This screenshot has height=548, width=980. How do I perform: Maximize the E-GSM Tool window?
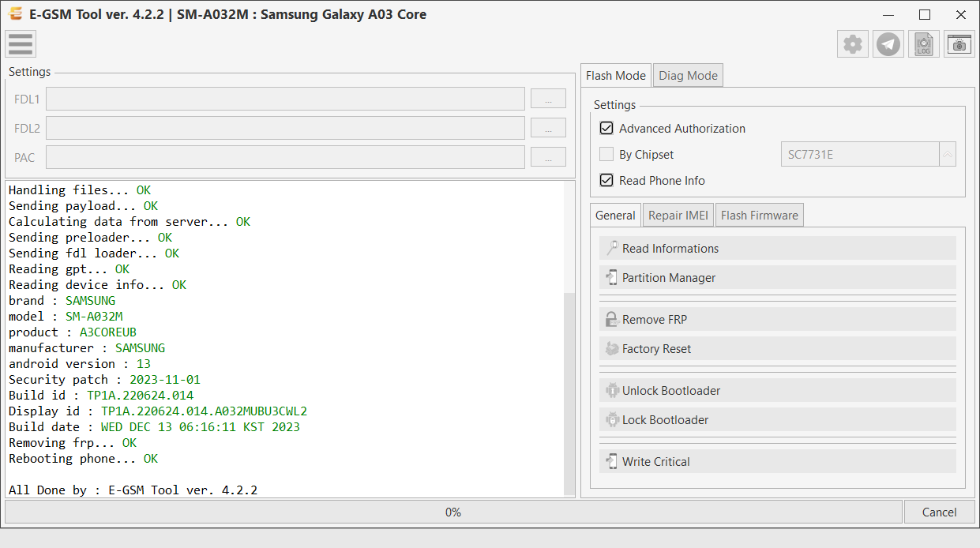click(x=925, y=14)
